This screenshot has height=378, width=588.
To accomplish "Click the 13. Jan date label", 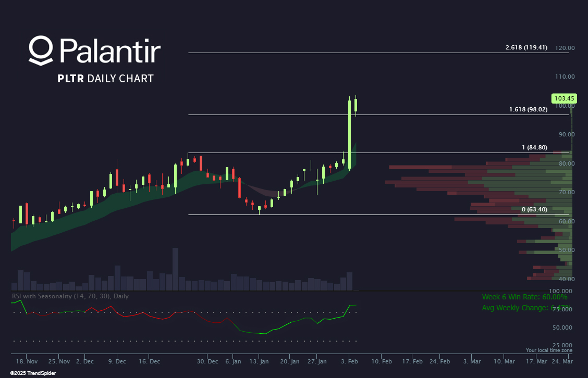I will point(259,361).
